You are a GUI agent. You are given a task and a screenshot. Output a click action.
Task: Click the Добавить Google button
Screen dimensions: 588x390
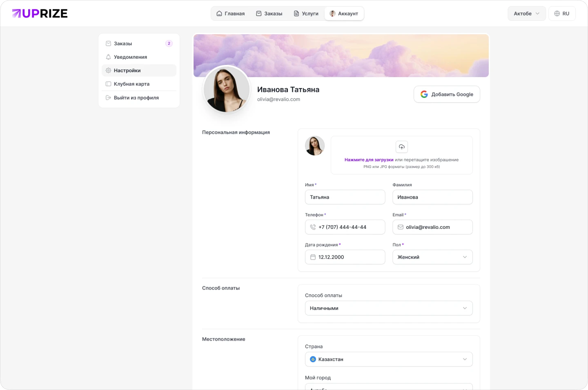447,94
